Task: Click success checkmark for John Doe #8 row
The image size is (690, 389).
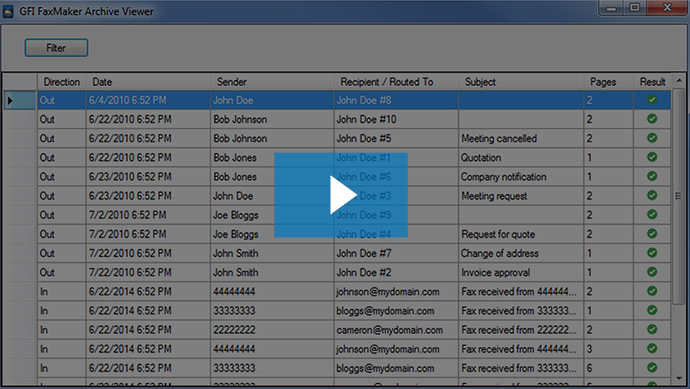Action: [652, 100]
